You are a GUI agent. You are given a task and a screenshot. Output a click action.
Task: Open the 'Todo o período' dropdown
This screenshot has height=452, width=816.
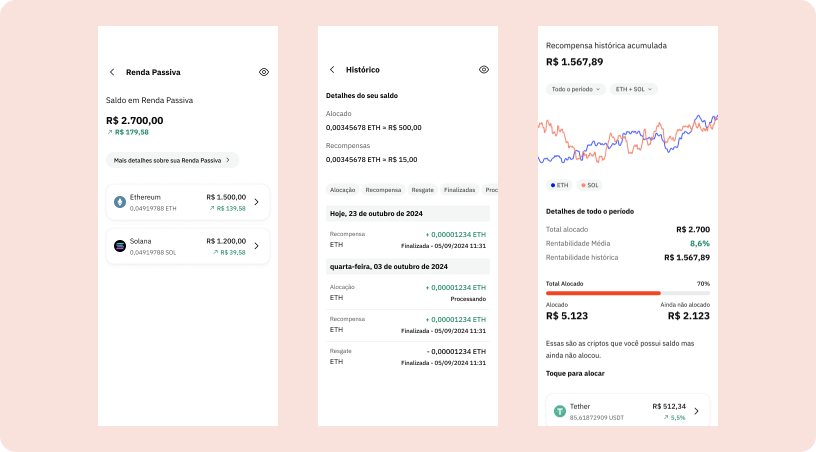pyautogui.click(x=575, y=89)
